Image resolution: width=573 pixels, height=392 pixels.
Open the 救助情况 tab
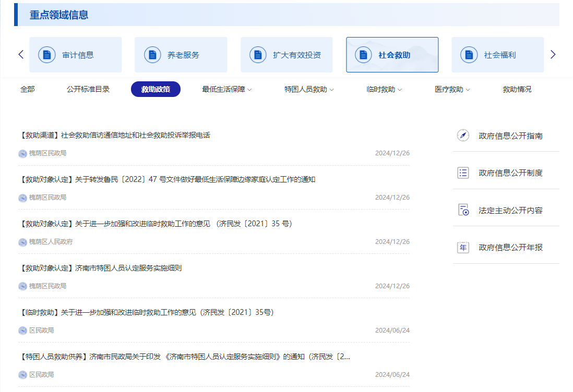coord(517,89)
